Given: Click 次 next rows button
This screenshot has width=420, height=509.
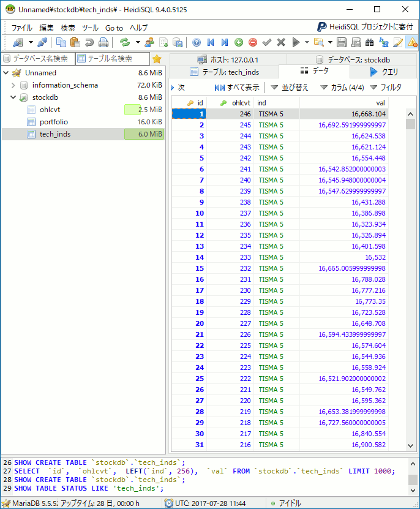Looking at the screenshot, I should [178, 88].
